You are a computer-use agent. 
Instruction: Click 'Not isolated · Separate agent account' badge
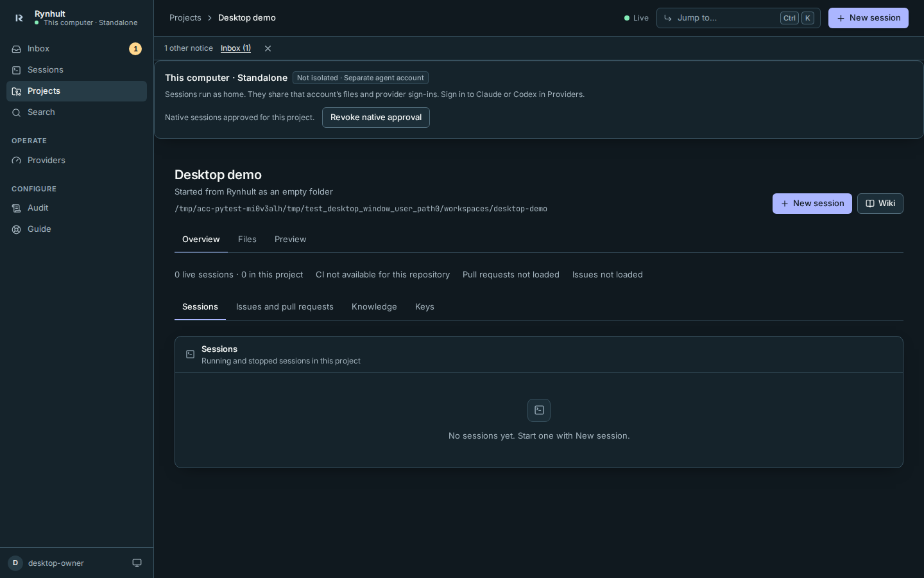point(361,78)
